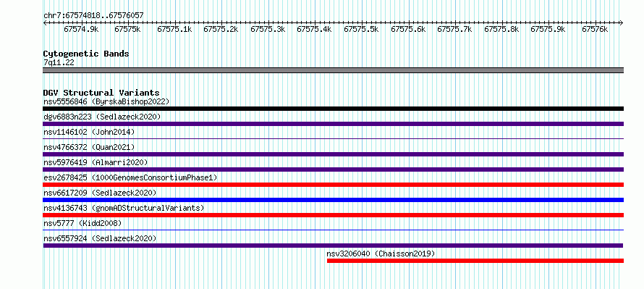Open nsv5777 (Kidd2008) variant label

(x=82, y=223)
